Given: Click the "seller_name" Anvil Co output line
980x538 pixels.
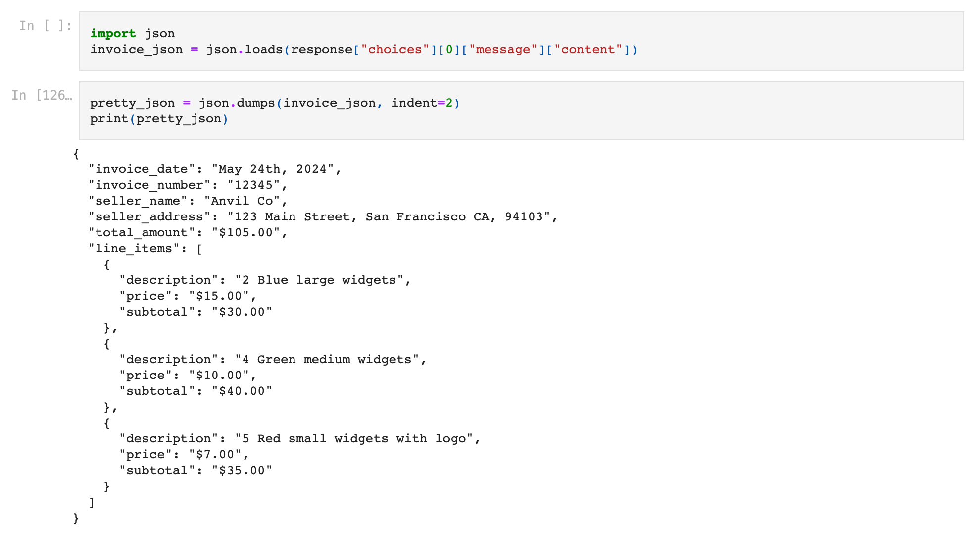Looking at the screenshot, I should pos(188,201).
